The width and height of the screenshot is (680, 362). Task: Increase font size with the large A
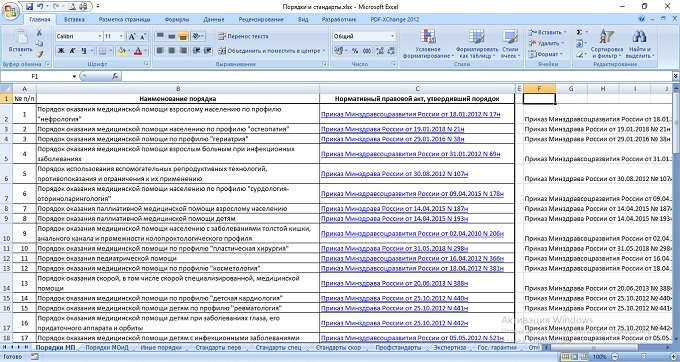[x=132, y=36]
